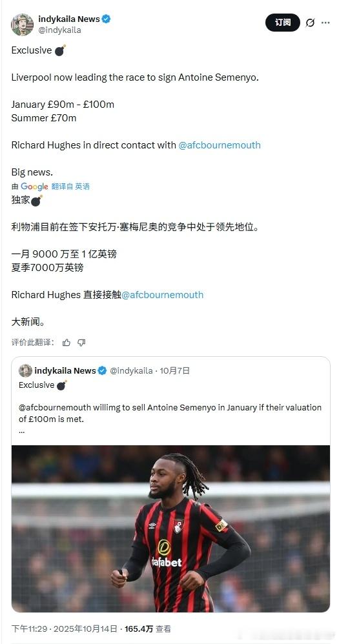Click the indykaila News profile avatar

22,25
